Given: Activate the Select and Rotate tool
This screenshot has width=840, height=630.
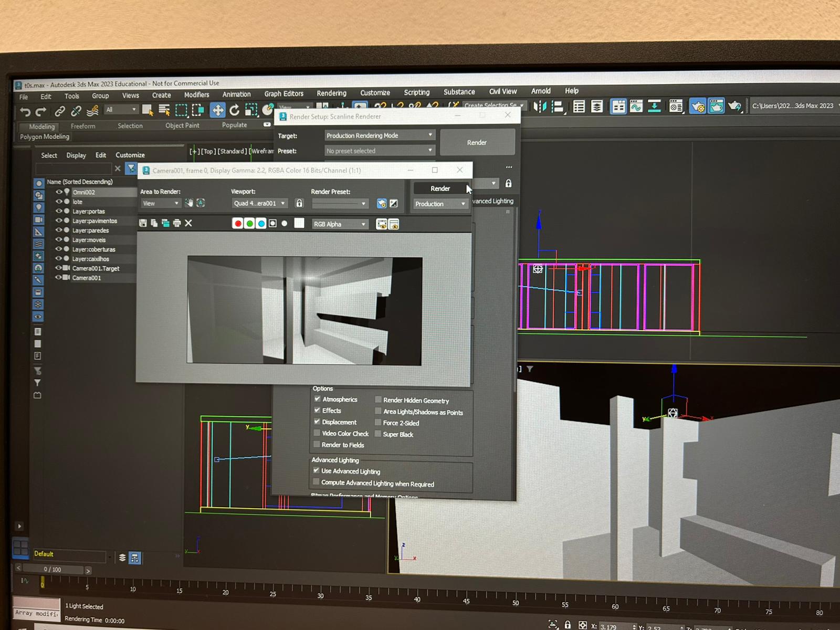Looking at the screenshot, I should click(235, 110).
